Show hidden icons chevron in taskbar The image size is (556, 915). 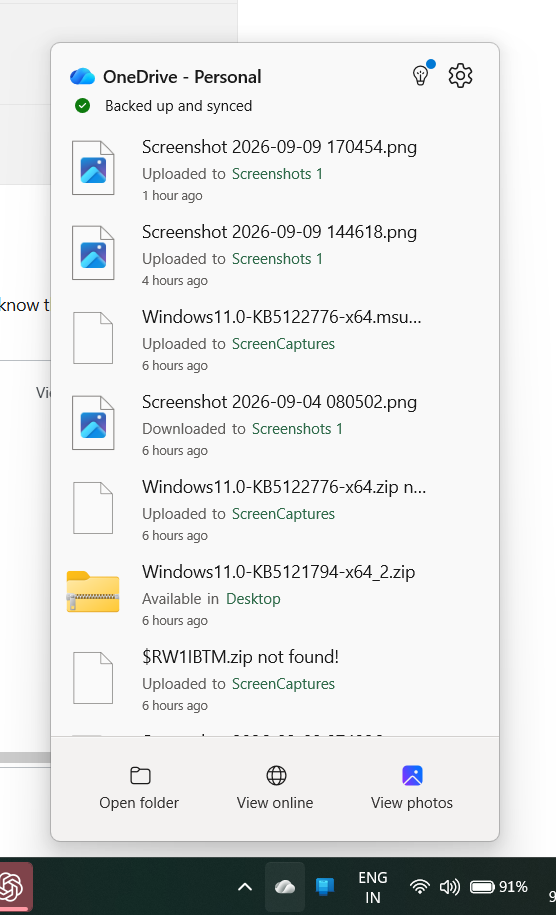click(245, 887)
